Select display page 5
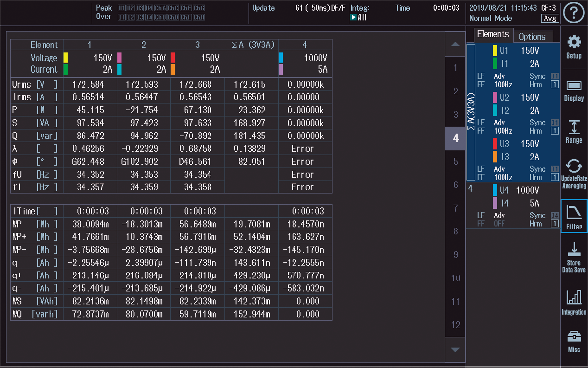Viewport: 588px width, 368px height. click(455, 161)
